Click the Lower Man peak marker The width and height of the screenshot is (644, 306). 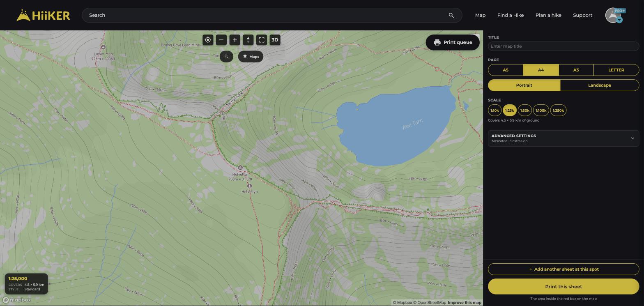click(103, 47)
